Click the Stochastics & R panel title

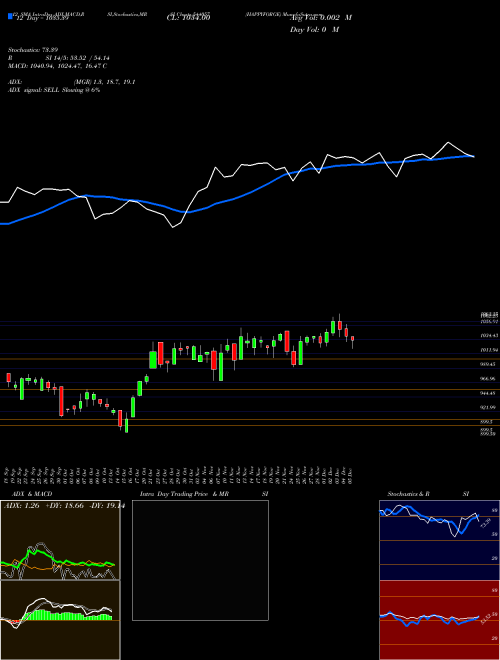pyautogui.click(x=408, y=494)
